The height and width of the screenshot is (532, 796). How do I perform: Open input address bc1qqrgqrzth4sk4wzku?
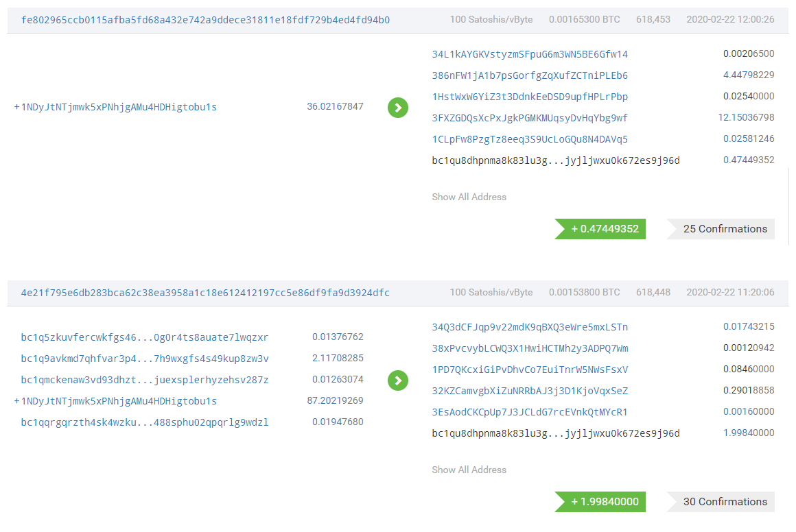click(145, 422)
